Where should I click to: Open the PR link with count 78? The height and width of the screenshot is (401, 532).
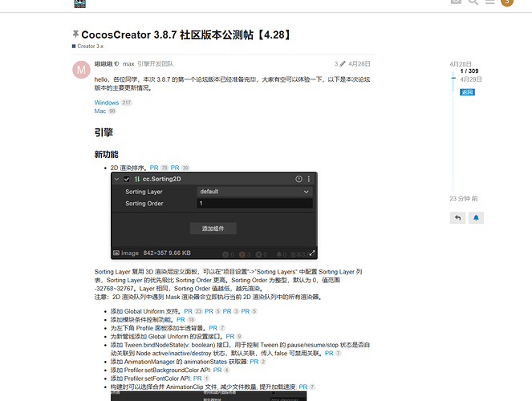154,168
